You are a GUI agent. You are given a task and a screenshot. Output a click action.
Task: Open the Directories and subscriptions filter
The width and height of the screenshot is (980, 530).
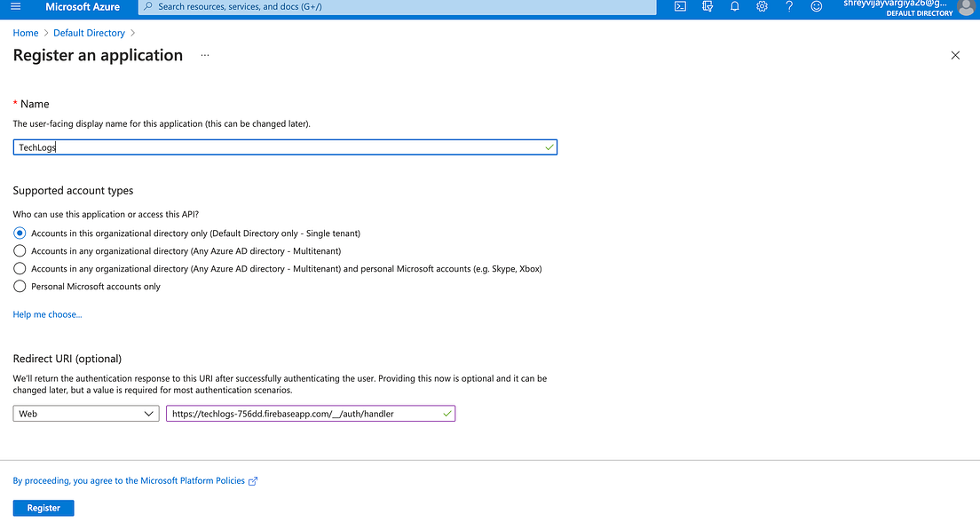click(x=707, y=7)
